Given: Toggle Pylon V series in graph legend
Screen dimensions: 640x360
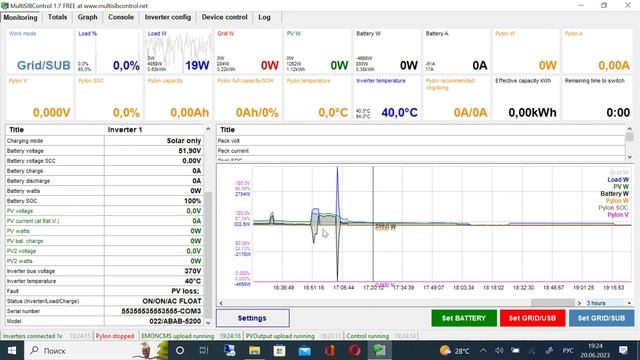Looking at the screenshot, I should [x=618, y=214].
